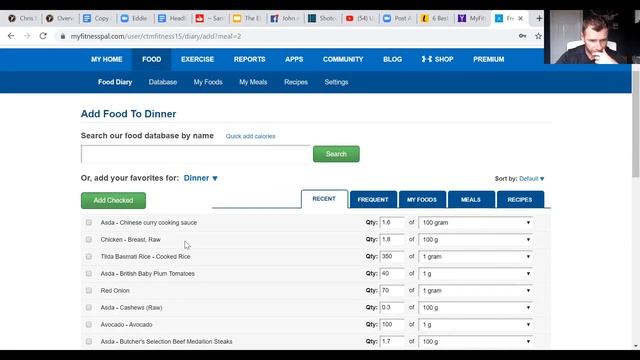This screenshot has height=360, width=640.
Task: Switch to the 'MyFit' Yahoo tab
Action: (473, 18)
